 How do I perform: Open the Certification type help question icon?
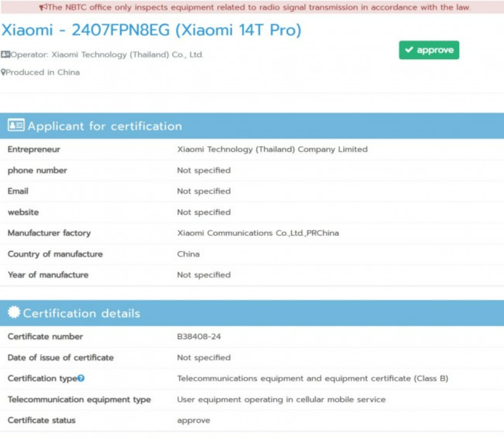pos(81,378)
